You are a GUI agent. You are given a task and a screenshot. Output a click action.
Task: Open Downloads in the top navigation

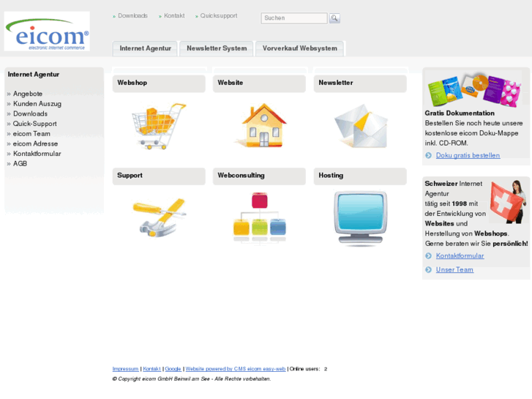pos(132,15)
